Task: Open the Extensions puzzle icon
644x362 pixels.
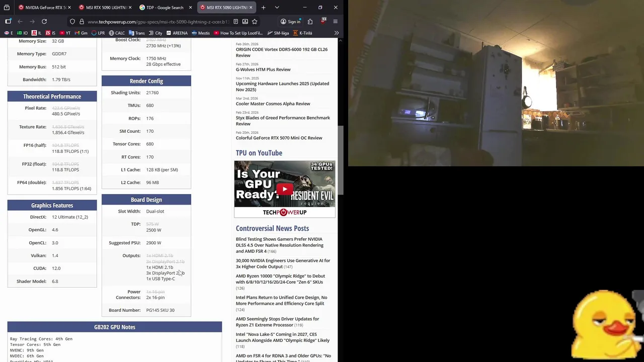Action: 310,22
